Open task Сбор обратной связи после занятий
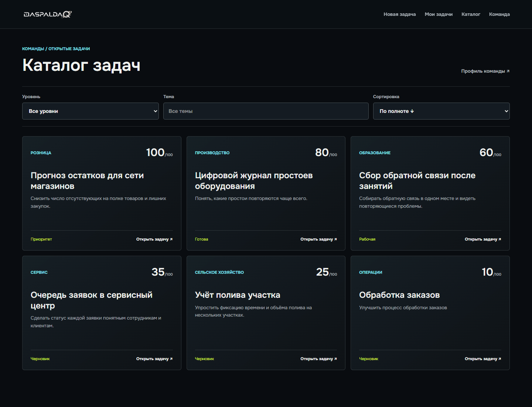Viewport: 532px width, 407px height. (x=483, y=239)
